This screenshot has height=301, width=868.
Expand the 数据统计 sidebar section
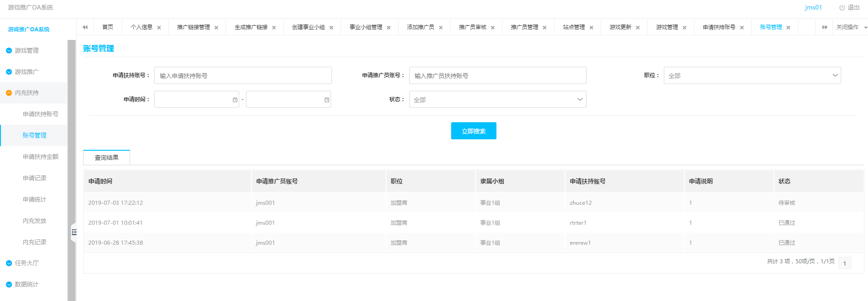pos(26,284)
